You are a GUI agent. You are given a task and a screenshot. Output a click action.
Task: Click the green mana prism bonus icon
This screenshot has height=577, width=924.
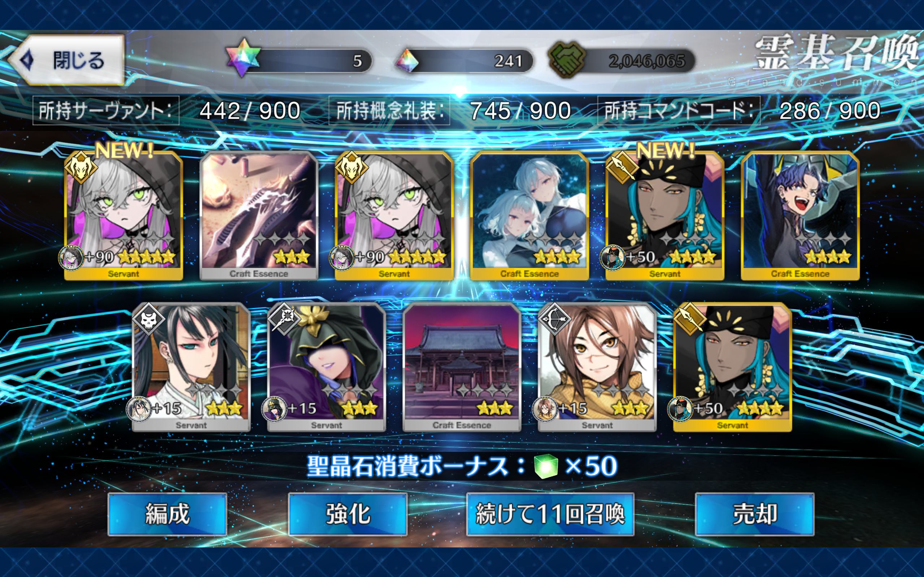tap(546, 466)
